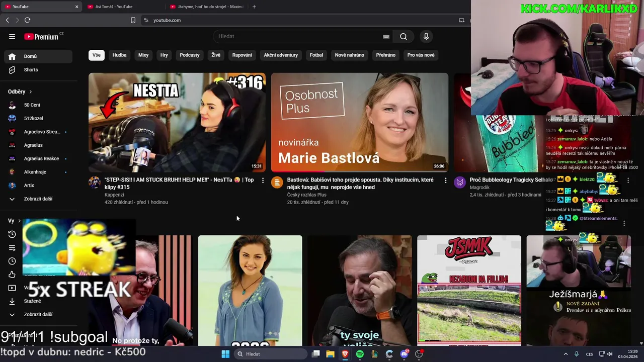644x362 pixels.
Task: Select the Mixy filter chip
Action: pos(143,55)
